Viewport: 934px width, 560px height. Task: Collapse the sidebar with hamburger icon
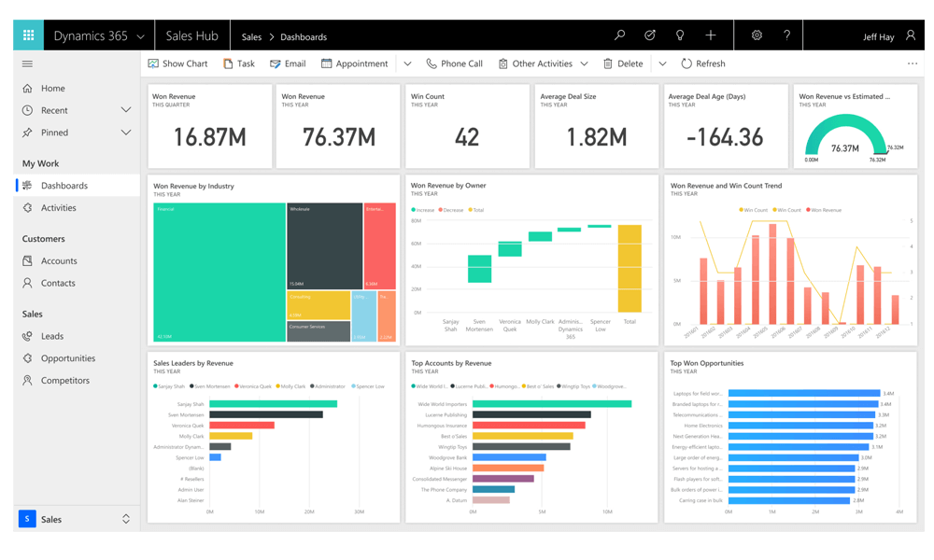pos(27,63)
